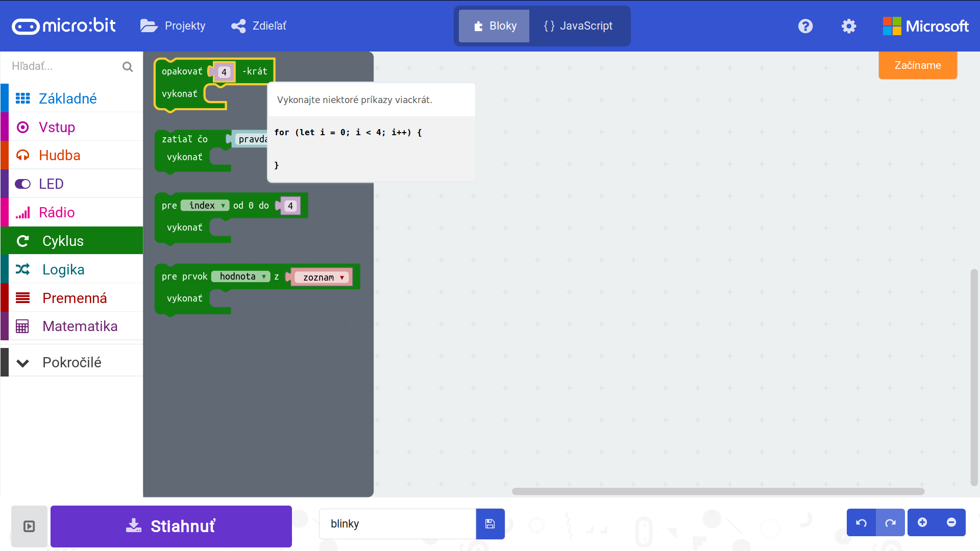This screenshot has height=551, width=980.
Task: Zoom out of the workspace
Action: pos(951,522)
